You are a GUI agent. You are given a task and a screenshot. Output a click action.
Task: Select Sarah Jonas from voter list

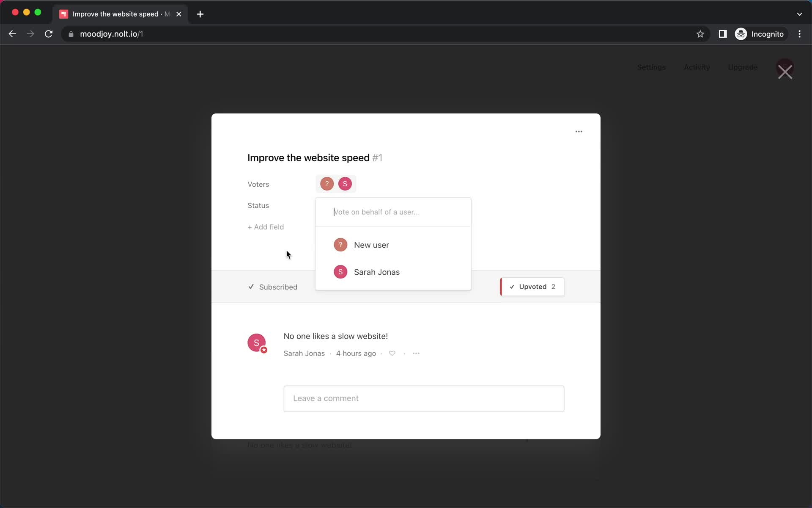click(x=377, y=272)
